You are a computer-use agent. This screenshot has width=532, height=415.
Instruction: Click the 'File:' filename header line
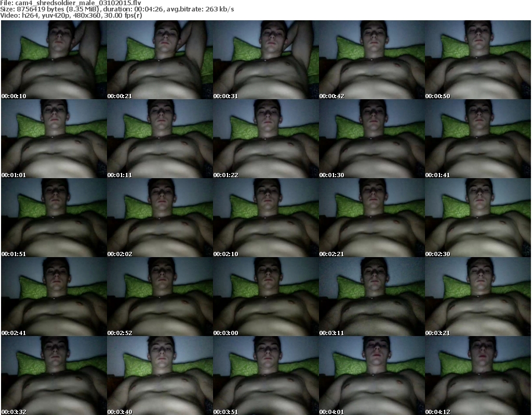tap(71, 3)
